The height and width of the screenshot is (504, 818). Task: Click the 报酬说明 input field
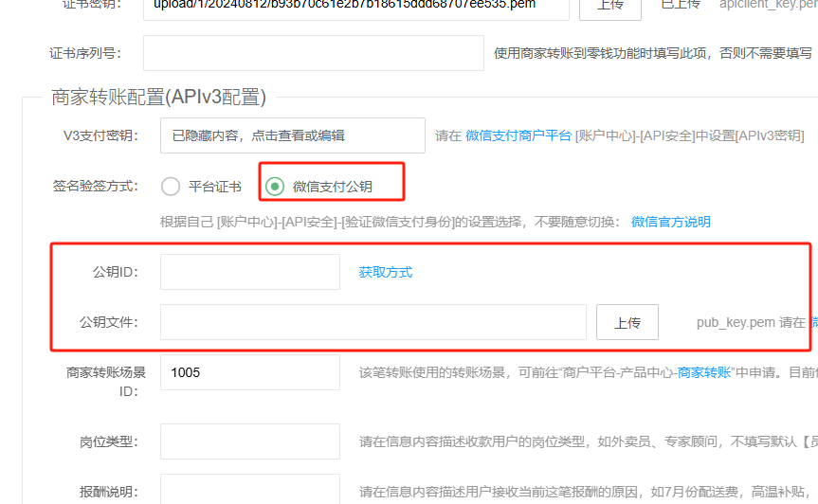click(x=250, y=491)
